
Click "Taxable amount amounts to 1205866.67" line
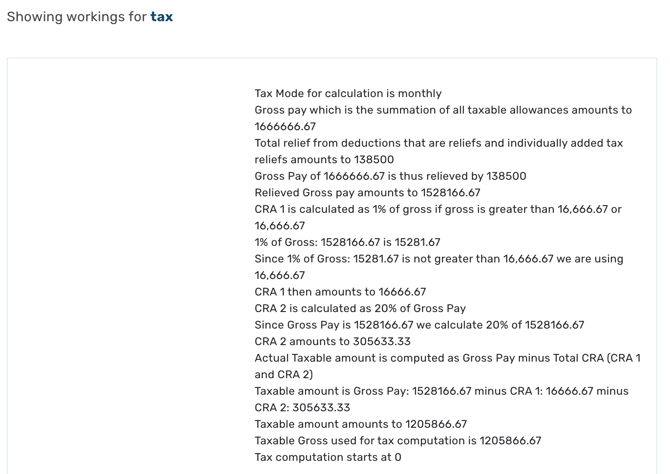click(x=360, y=424)
